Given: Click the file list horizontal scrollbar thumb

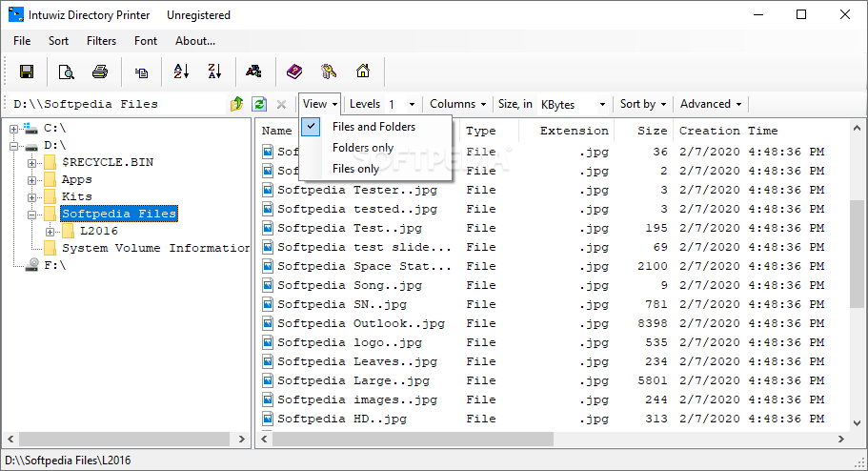Looking at the screenshot, I should (x=413, y=439).
